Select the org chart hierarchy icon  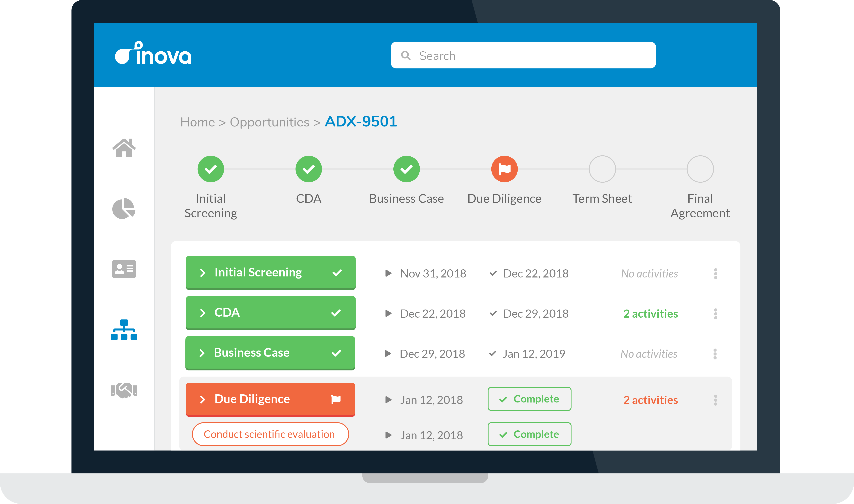(x=124, y=330)
